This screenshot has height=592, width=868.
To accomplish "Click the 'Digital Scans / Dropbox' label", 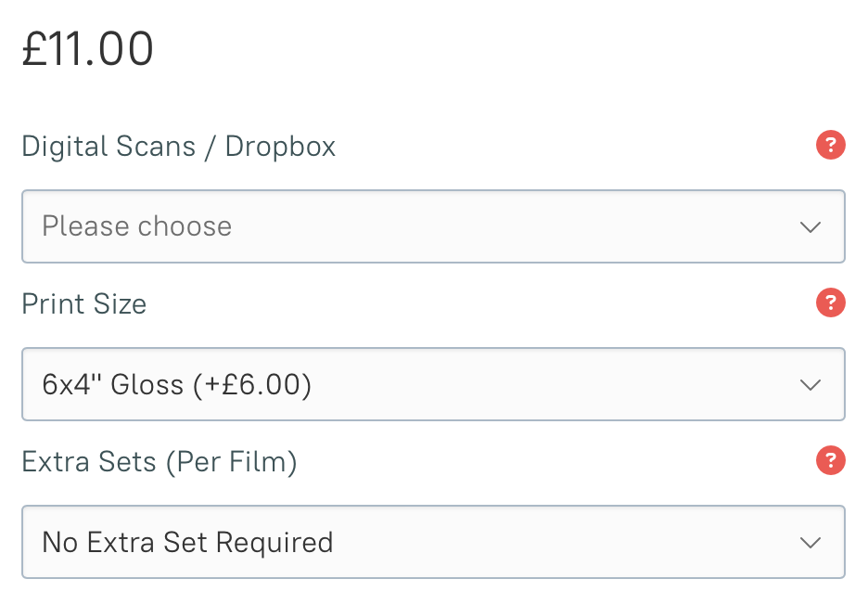I will tap(178, 147).
